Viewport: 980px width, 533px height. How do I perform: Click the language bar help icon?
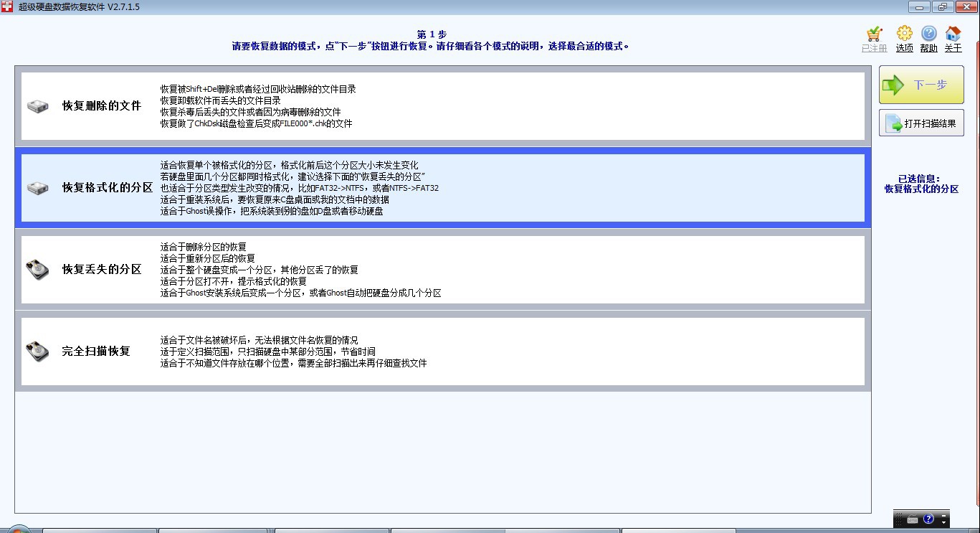(x=928, y=519)
